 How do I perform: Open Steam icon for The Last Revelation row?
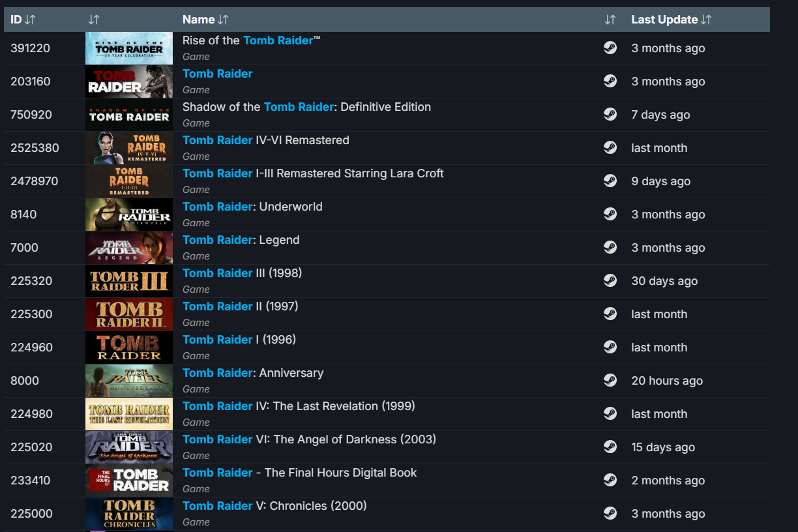click(x=610, y=413)
